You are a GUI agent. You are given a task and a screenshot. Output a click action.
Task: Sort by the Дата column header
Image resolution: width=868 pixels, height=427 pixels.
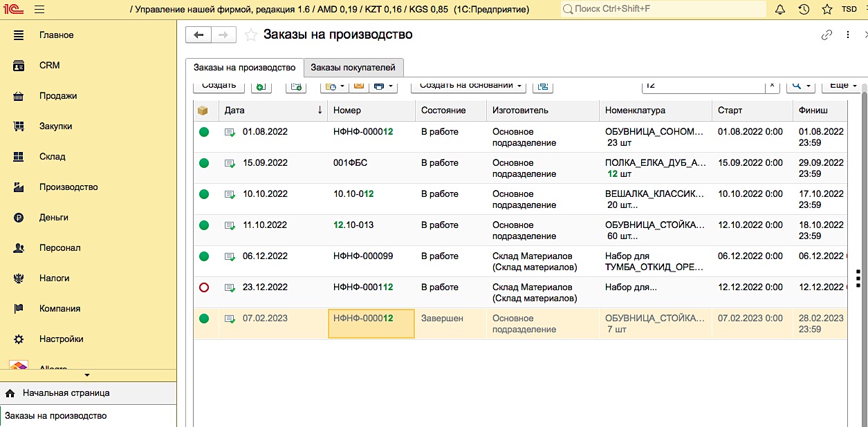273,111
